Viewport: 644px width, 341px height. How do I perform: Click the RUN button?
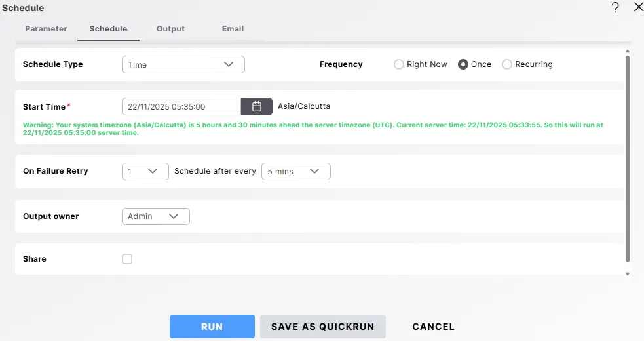pos(212,327)
